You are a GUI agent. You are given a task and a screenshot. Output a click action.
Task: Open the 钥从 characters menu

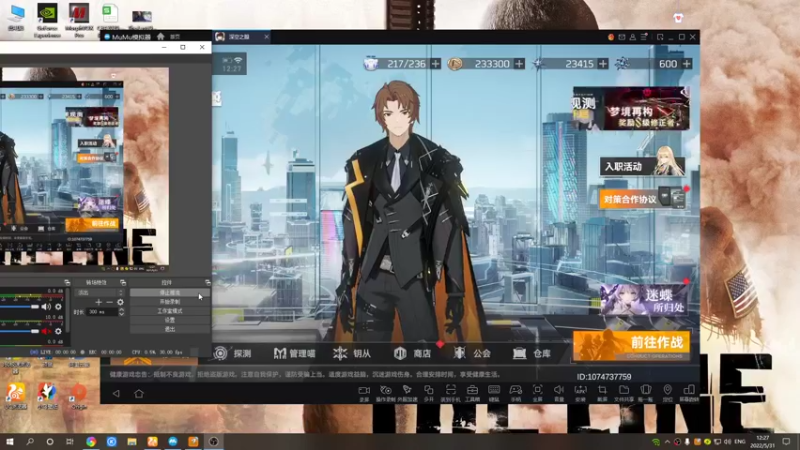pyautogui.click(x=352, y=353)
